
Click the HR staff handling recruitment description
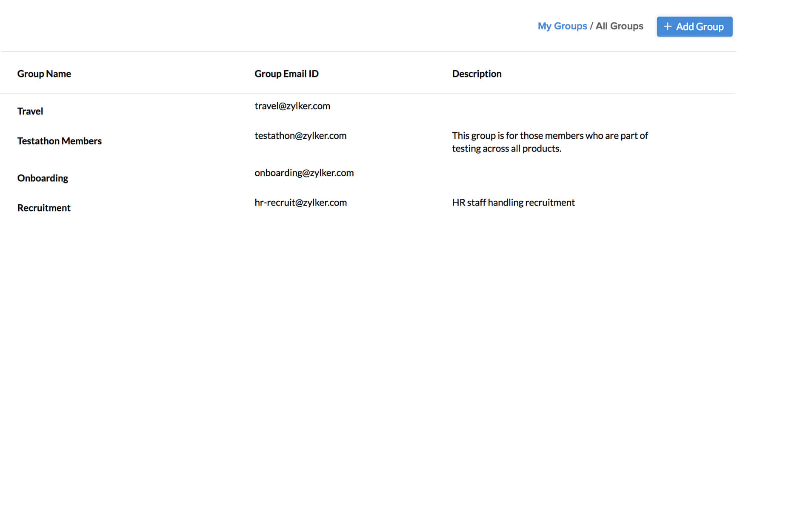click(x=513, y=202)
